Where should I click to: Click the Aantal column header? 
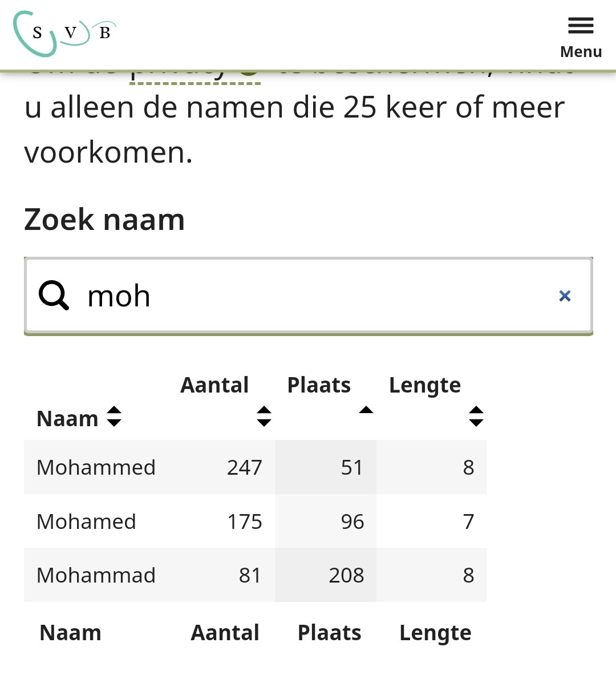point(214,385)
